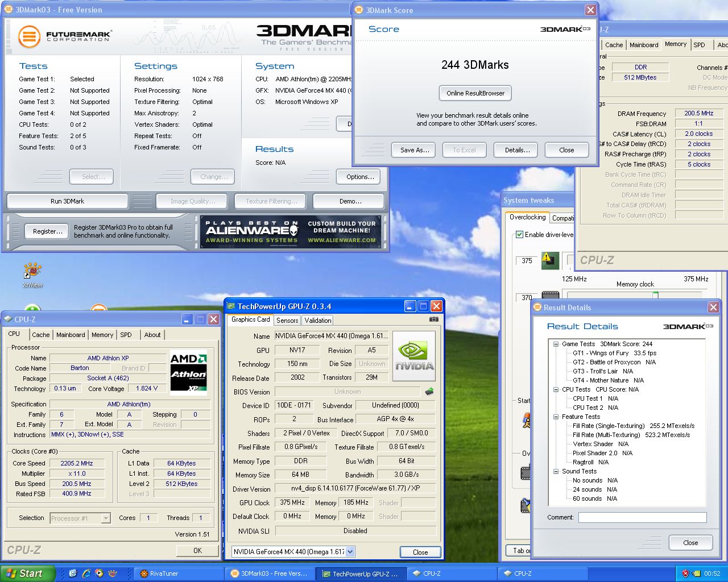Click the '244 3DMarks' score text

point(475,65)
